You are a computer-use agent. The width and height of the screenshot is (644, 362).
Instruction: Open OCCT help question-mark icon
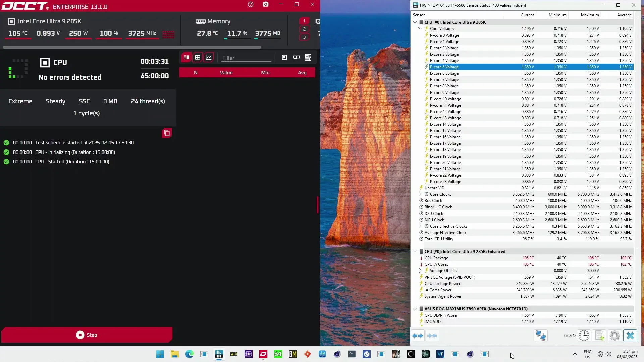coord(251,4)
